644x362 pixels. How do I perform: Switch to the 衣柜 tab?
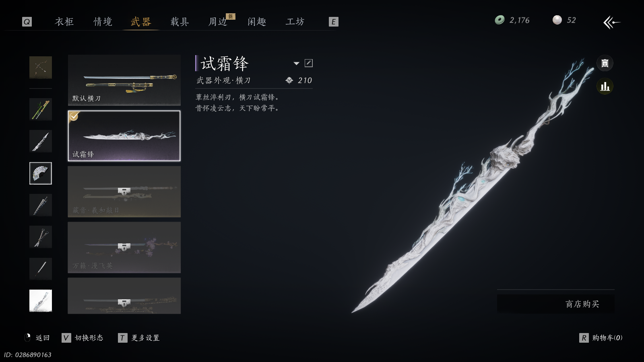click(64, 22)
